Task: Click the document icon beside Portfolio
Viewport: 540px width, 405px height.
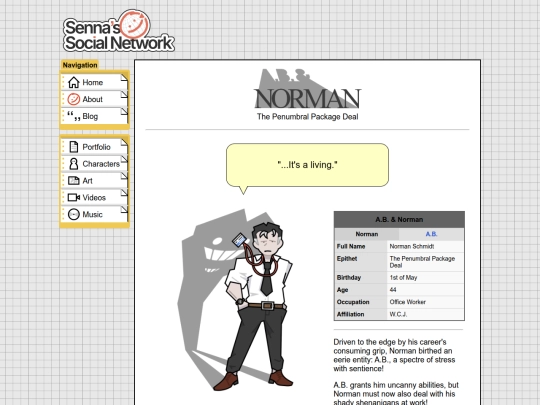Action: 73,147
